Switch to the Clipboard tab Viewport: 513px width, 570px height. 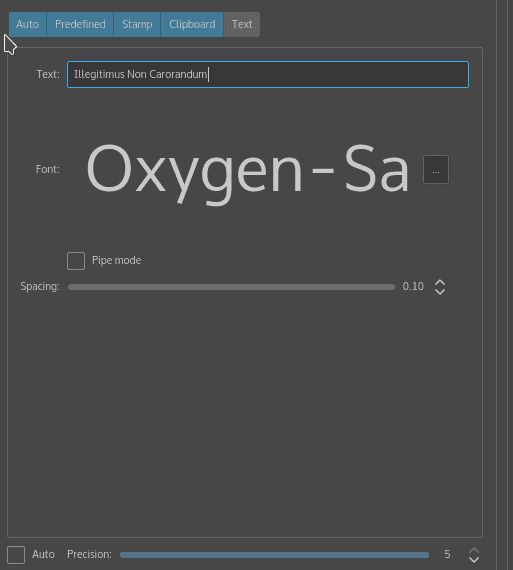click(192, 24)
